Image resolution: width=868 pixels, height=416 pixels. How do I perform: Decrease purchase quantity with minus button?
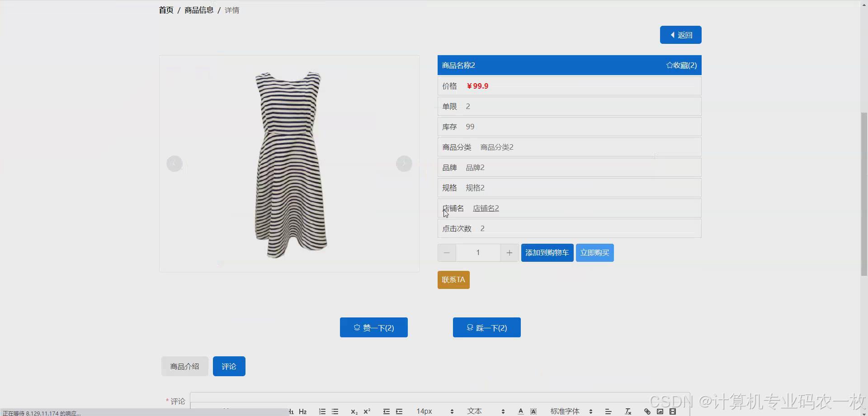447,253
